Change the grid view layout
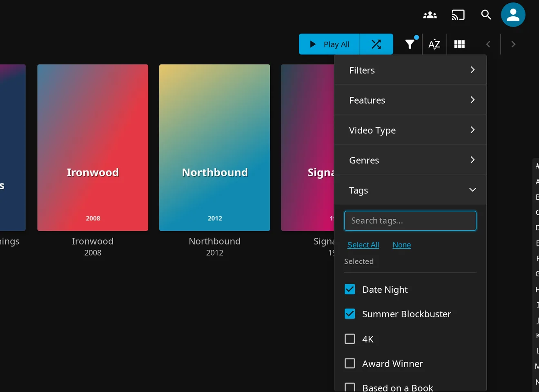The width and height of the screenshot is (539, 392). point(459,44)
